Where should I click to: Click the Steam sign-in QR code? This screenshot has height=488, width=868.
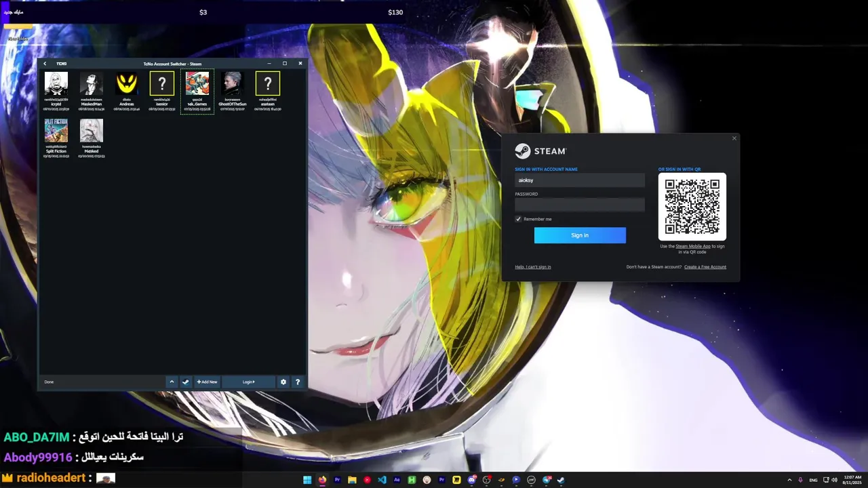[x=692, y=207]
